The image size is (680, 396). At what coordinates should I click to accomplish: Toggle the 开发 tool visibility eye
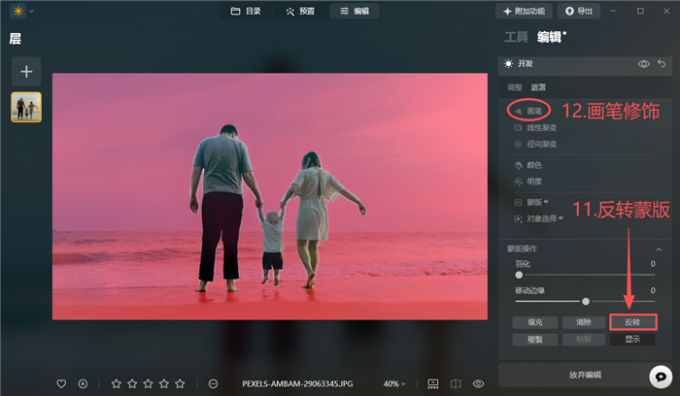644,64
